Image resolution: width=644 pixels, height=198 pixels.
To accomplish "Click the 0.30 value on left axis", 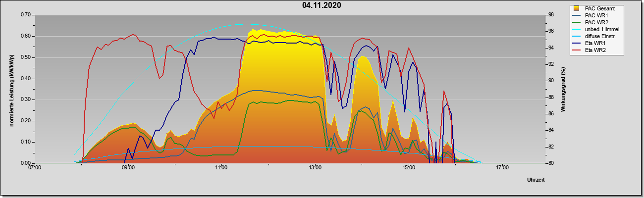I will 26,99.
